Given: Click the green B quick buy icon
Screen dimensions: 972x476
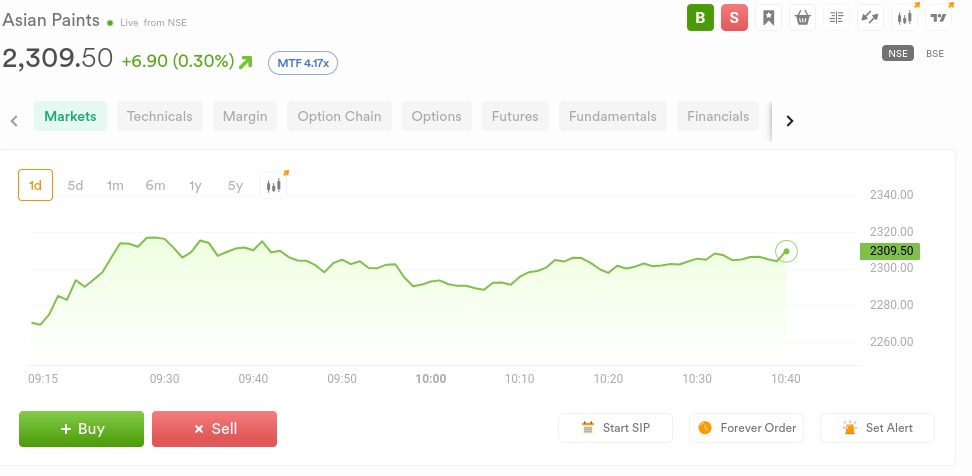Looking at the screenshot, I should click(700, 17).
